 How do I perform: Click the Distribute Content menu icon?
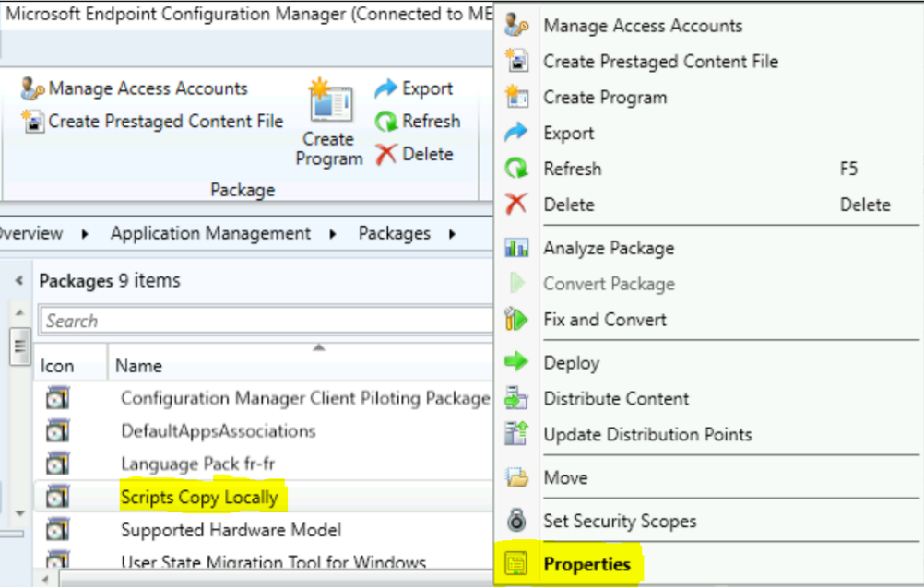(516, 399)
